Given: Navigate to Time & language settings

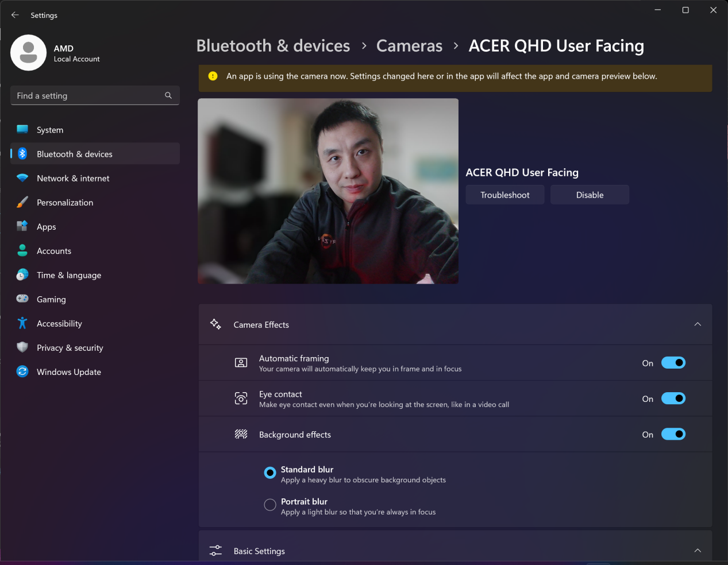Looking at the screenshot, I should coord(69,275).
